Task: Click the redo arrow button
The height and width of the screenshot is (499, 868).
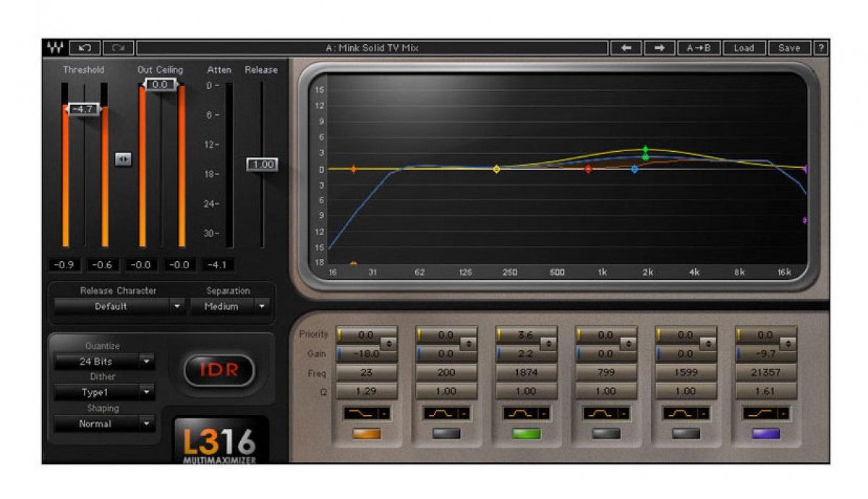Action: click(119, 48)
